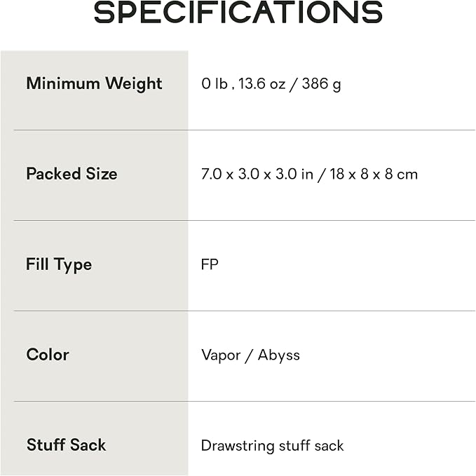Click the word Weight in first row

(134, 84)
